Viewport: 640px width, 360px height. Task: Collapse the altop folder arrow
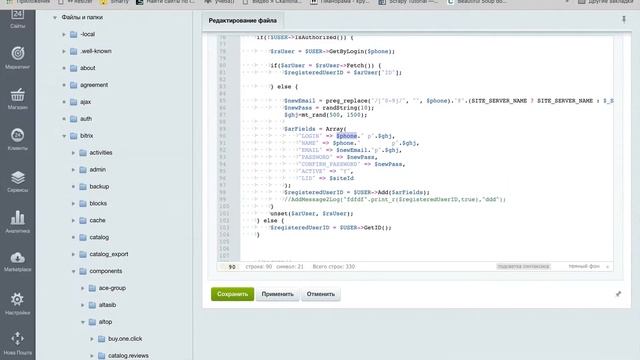(83, 322)
